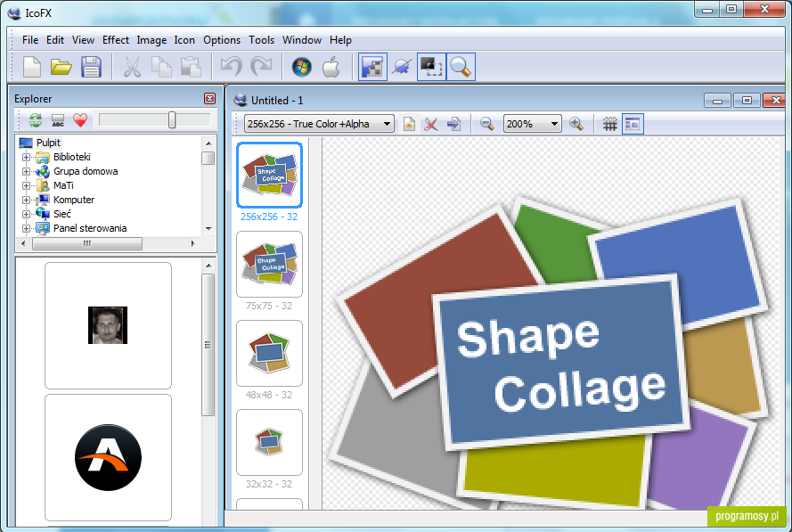Select Pulpit in the folder tree

[x=48, y=143]
